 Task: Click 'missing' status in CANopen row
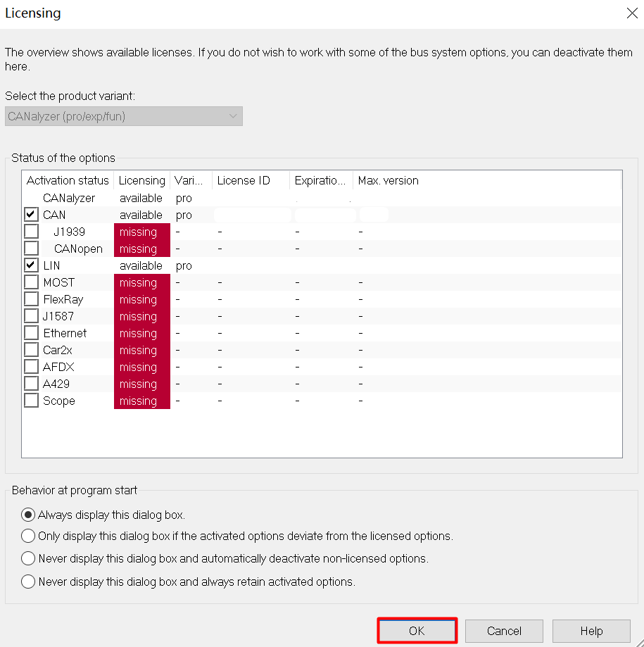point(142,249)
